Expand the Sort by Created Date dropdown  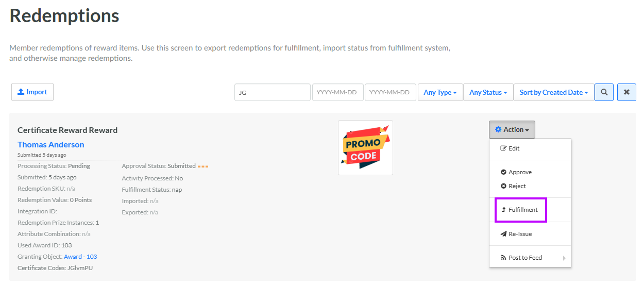(553, 92)
